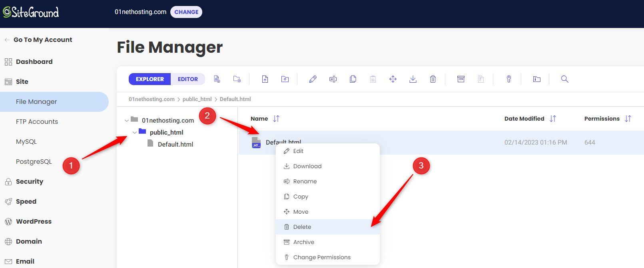Click the folder info toolbar icon
The width and height of the screenshot is (644, 268).
pos(537,79)
